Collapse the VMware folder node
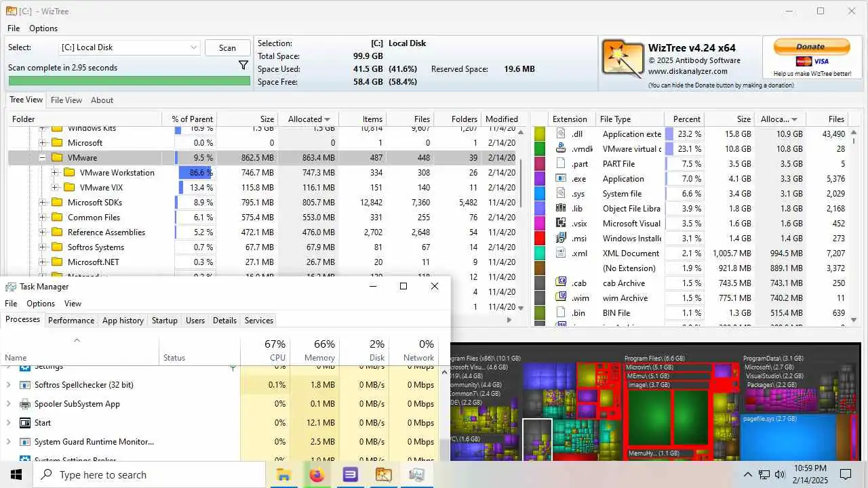The width and height of the screenshot is (868, 488). [x=42, y=157]
